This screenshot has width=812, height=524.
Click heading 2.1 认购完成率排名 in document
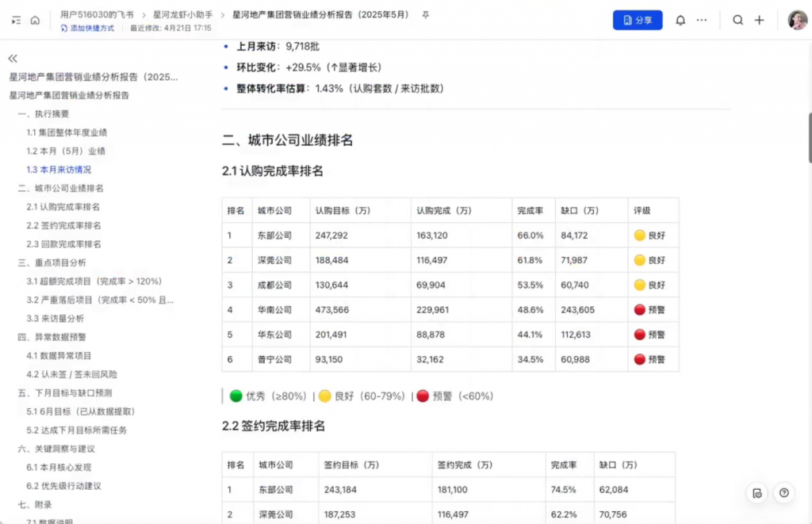coord(273,171)
